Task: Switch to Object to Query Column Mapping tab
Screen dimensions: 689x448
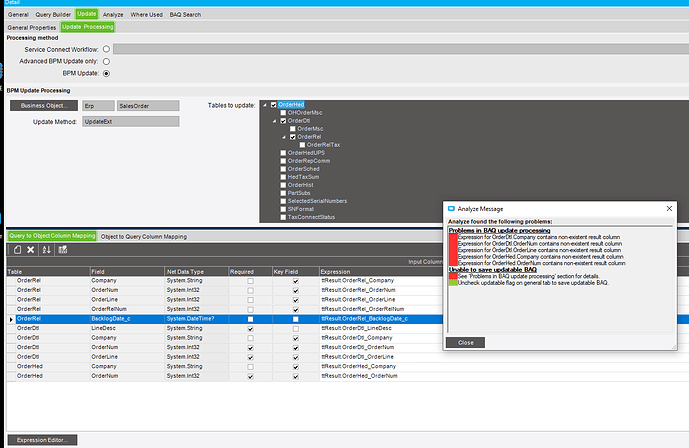Action: tap(144, 236)
